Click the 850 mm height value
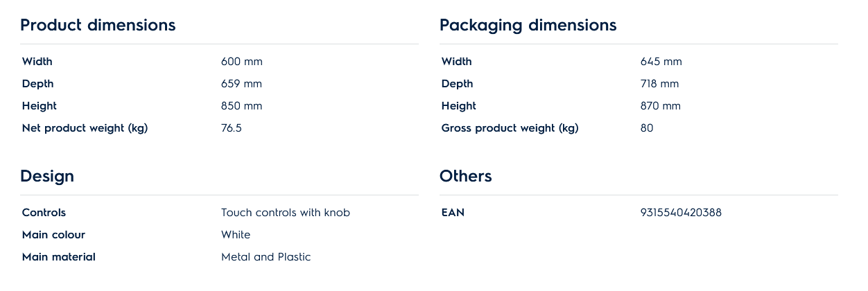 coord(241,106)
